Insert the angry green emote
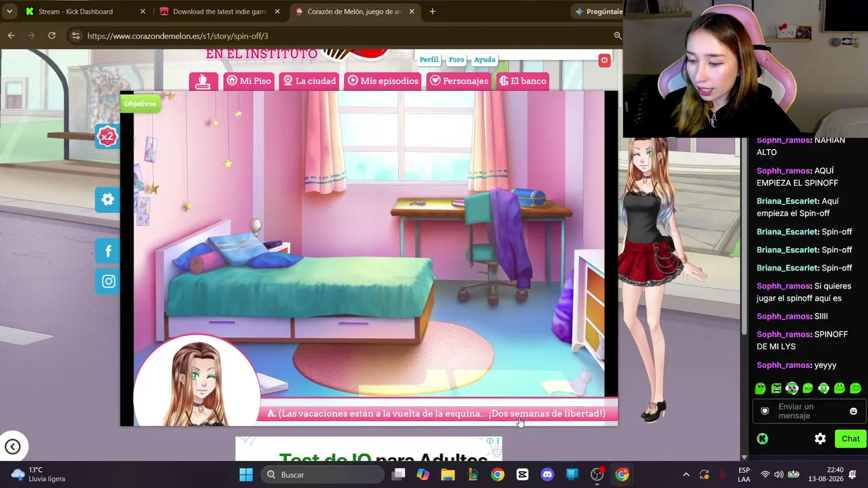868x488 pixels. click(x=776, y=388)
